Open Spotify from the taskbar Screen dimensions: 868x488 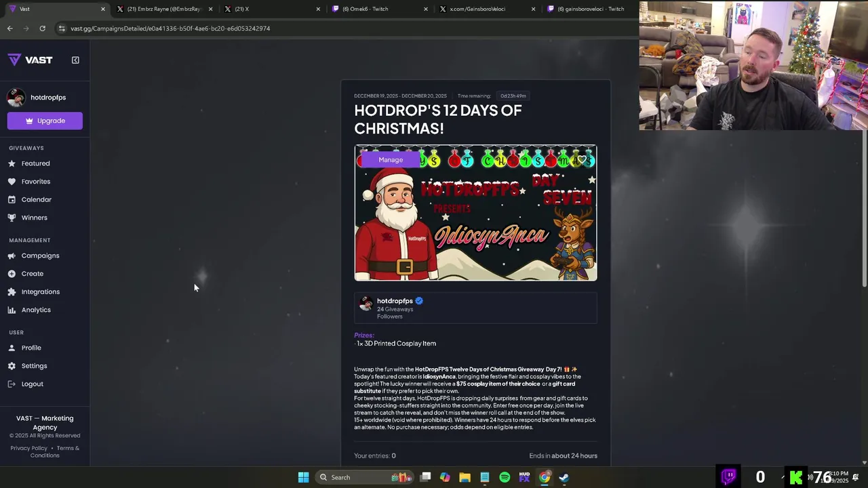[505, 477]
